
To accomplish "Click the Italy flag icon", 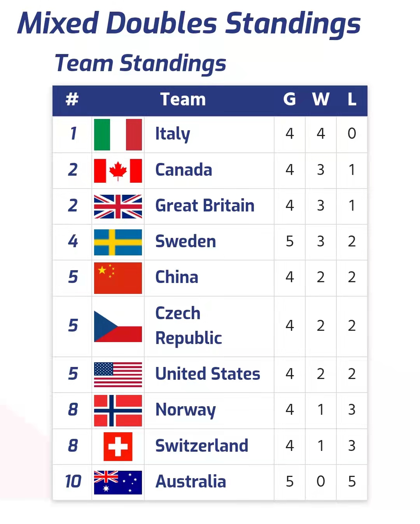I will (x=118, y=134).
